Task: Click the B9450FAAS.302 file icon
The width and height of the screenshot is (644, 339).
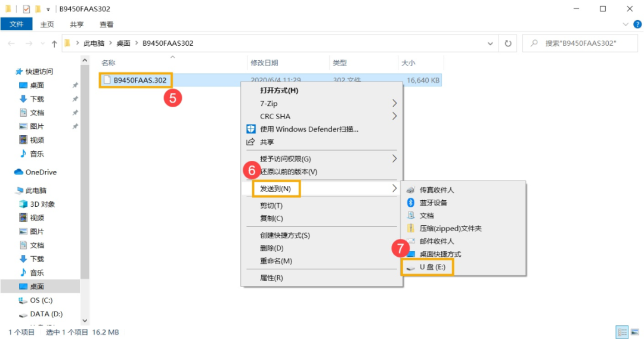Action: 107,80
